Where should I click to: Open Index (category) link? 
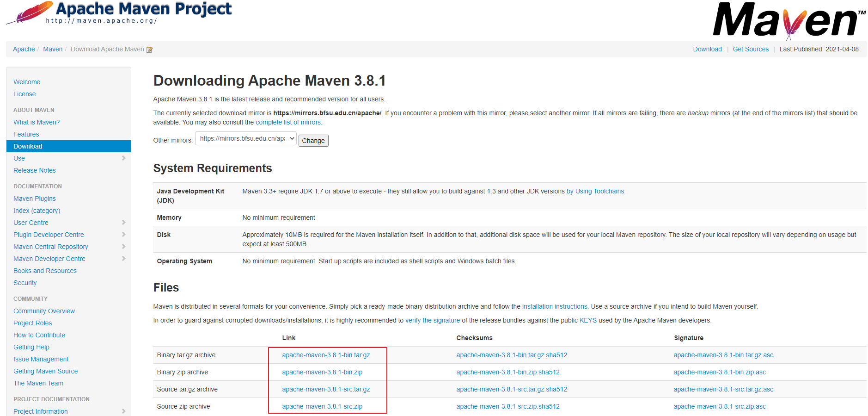(37, 211)
